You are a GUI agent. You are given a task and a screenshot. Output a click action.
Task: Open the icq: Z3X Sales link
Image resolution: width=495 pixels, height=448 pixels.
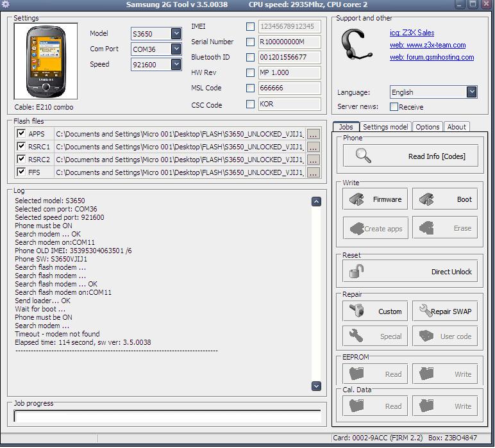pos(412,33)
